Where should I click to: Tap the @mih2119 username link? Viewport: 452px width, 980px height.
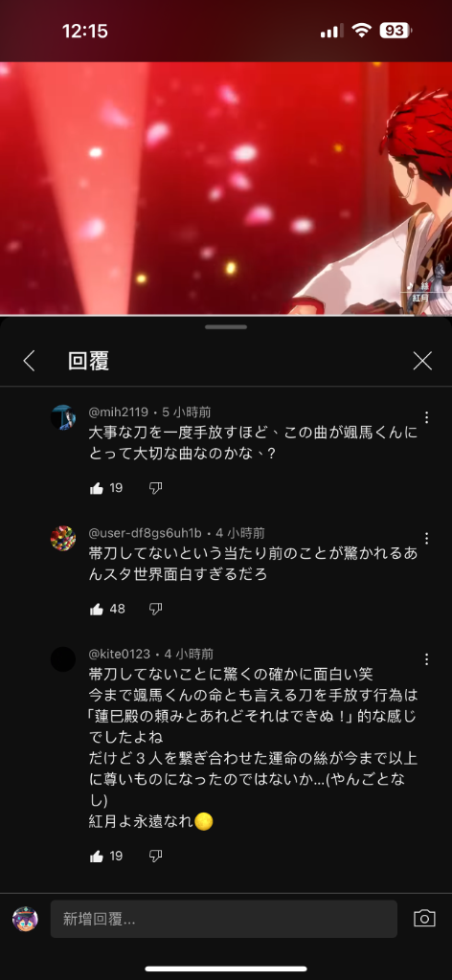point(119,412)
